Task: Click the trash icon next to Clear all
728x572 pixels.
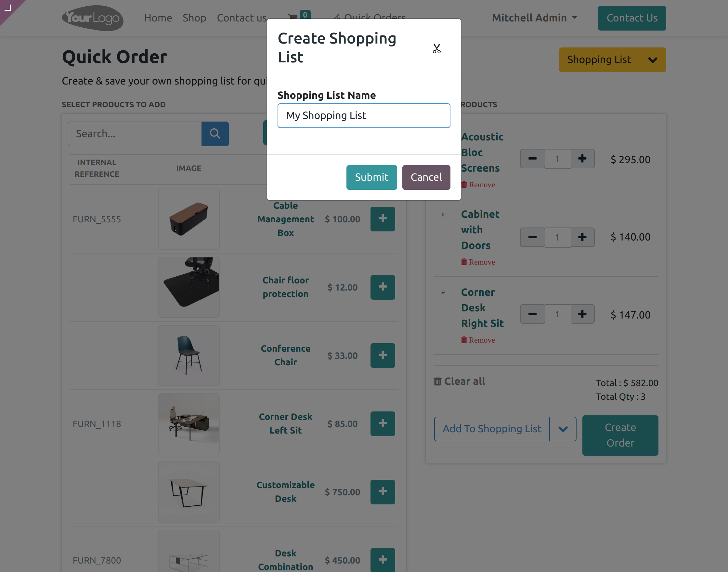Action: pyautogui.click(x=437, y=381)
